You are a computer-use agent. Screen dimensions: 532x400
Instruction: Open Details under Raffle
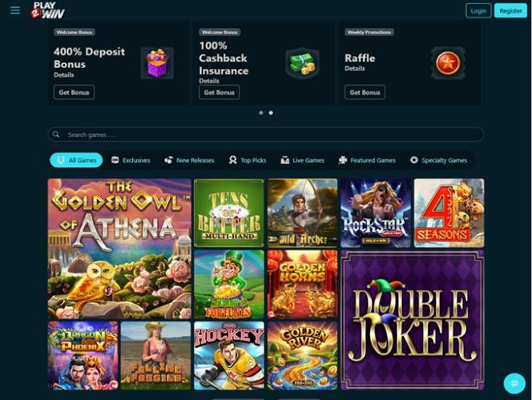coord(355,68)
